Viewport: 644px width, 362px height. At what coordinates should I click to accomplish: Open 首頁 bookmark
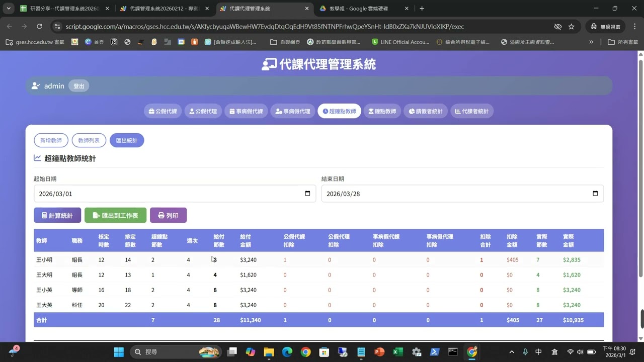[x=94, y=42]
